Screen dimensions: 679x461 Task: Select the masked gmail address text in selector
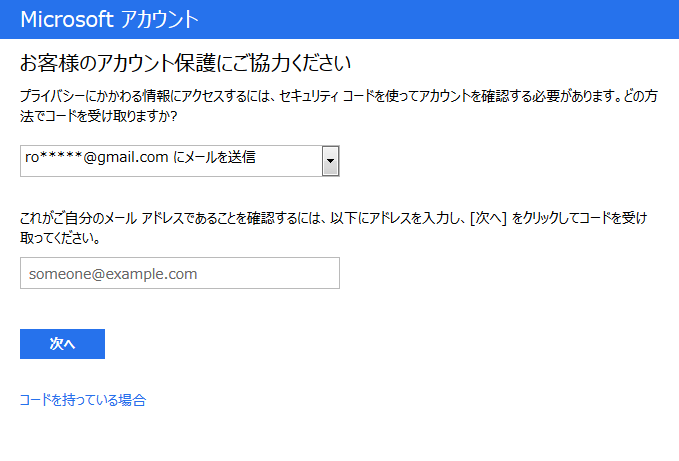click(97, 157)
